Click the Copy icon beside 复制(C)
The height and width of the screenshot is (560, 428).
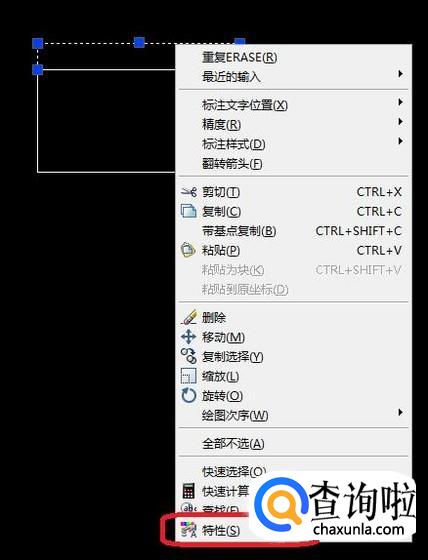[189, 211]
